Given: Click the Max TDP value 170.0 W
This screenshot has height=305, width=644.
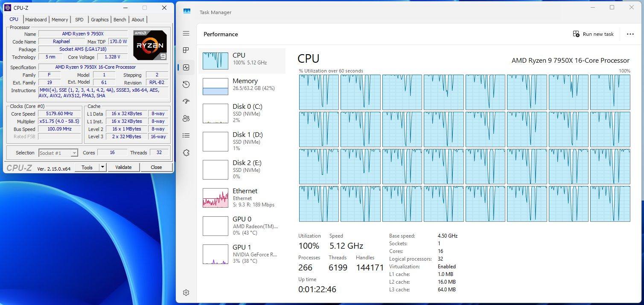Looking at the screenshot, I should coord(118,42).
